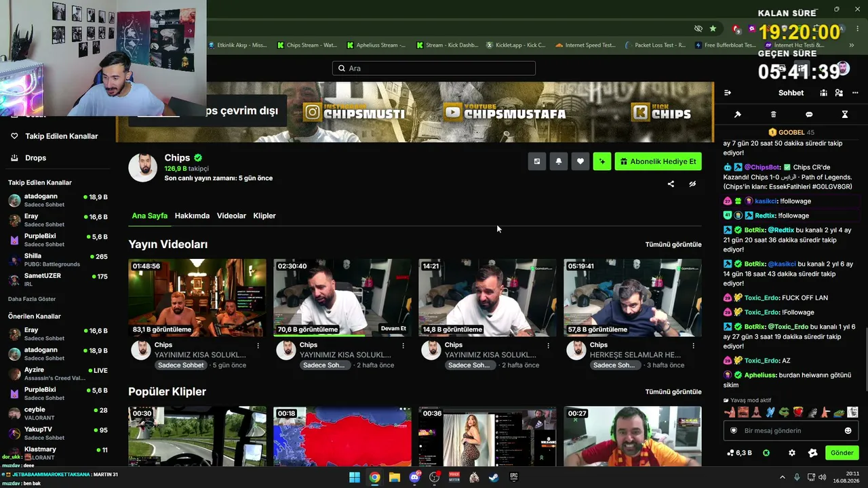Share the Chips channel
The height and width of the screenshot is (488, 868).
click(x=671, y=184)
